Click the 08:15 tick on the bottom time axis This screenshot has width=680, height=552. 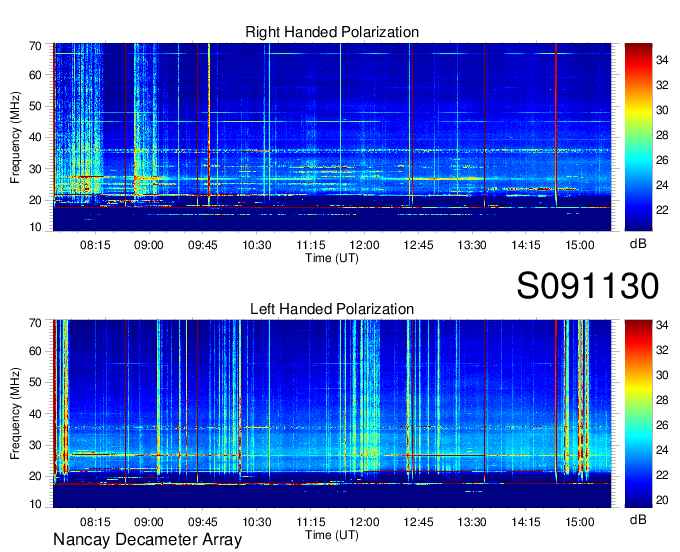coord(95,522)
